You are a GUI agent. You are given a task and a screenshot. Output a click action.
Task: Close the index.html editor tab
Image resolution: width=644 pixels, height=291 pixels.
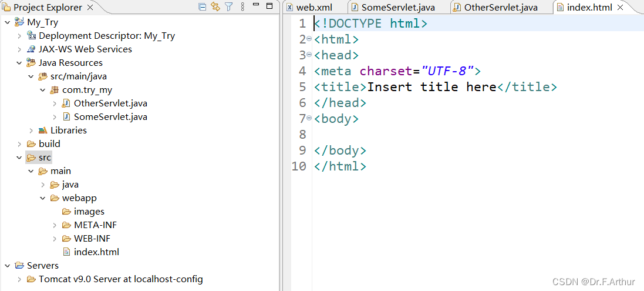pyautogui.click(x=620, y=8)
